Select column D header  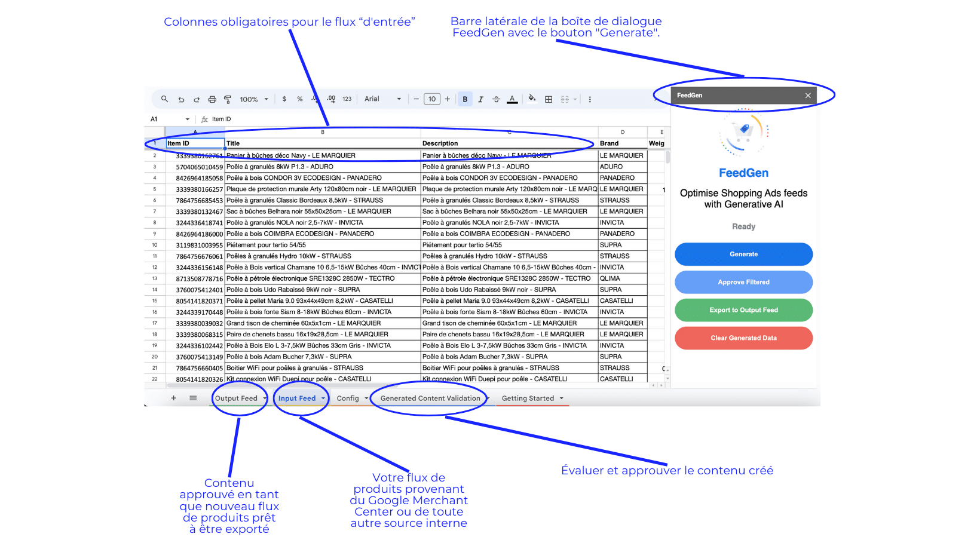[x=623, y=132]
